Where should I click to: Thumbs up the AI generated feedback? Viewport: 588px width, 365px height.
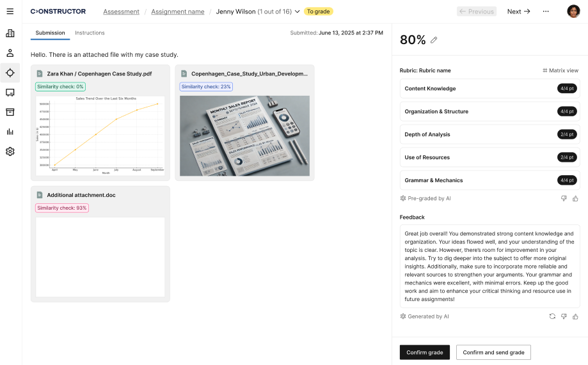(575, 316)
